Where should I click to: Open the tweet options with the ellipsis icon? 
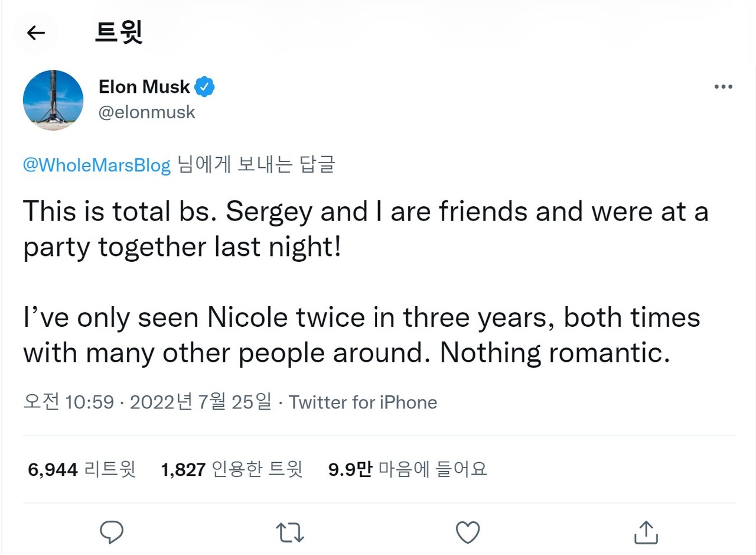tap(723, 86)
